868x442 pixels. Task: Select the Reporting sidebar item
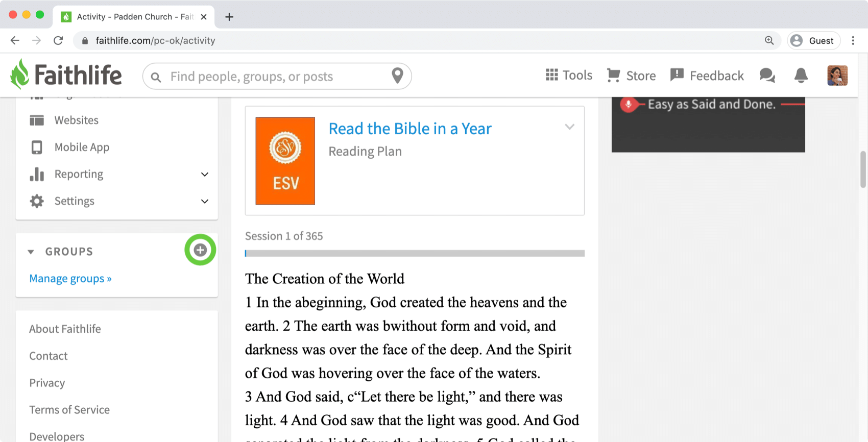pos(116,174)
